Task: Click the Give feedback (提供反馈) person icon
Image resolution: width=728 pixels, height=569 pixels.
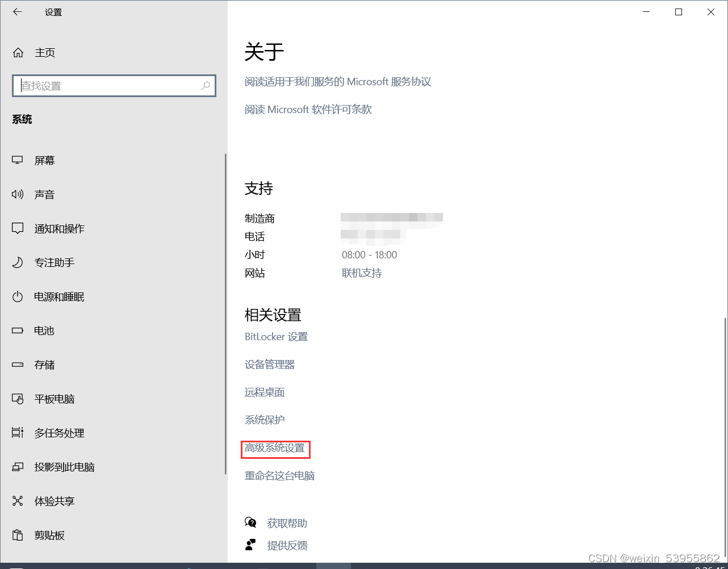Action: [x=250, y=545]
